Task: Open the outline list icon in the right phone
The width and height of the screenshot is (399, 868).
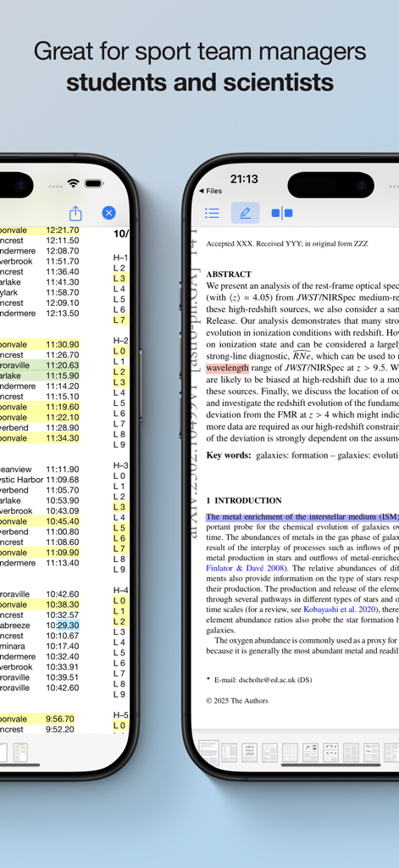Action: point(212,213)
